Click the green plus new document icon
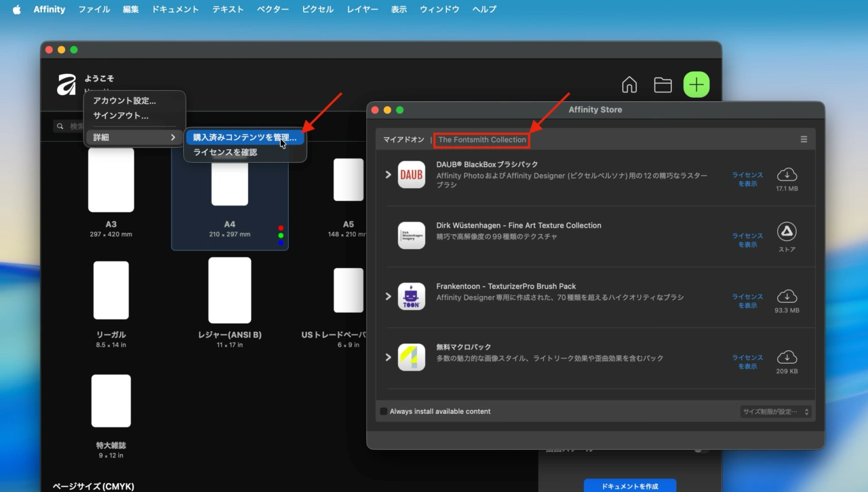 (696, 85)
